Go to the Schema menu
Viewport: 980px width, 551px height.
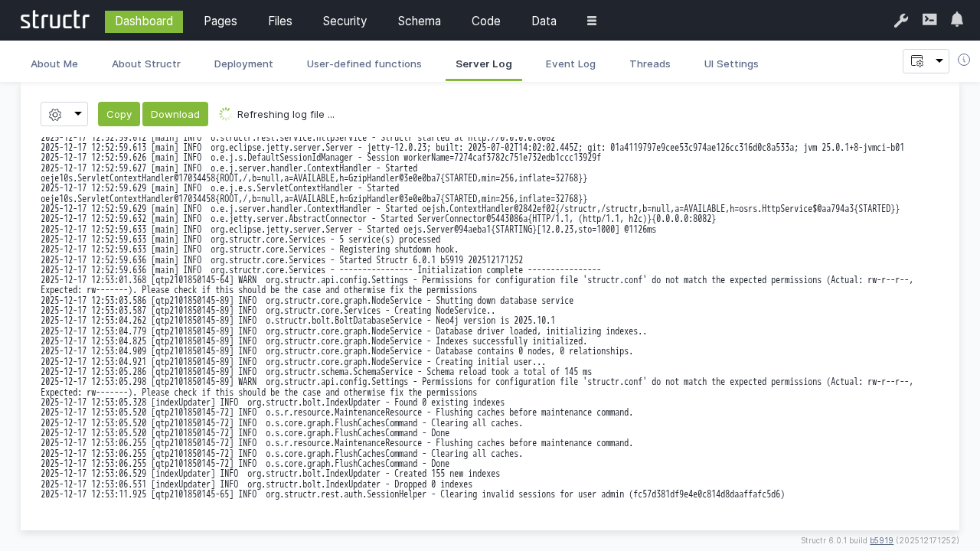click(419, 21)
